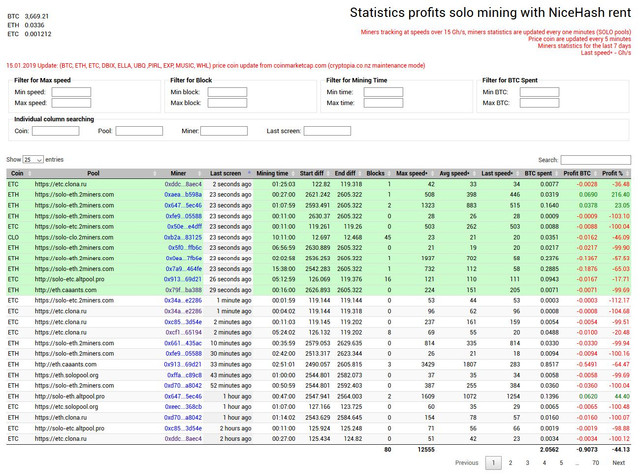Screen dimensions: 640x474
Task: Click the Max speed input field
Action: tap(71, 103)
